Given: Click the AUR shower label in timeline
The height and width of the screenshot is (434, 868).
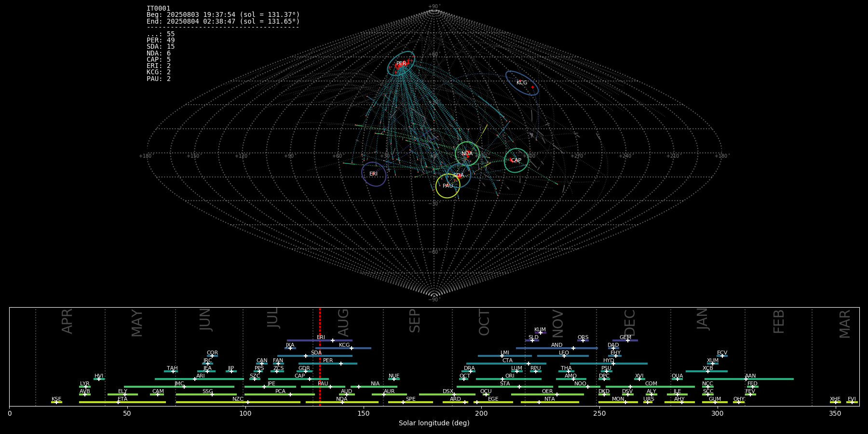Looking at the screenshot, I should (389, 392).
